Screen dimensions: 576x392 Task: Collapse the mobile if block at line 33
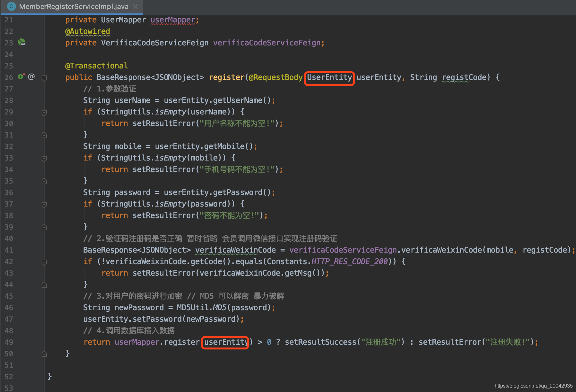(x=44, y=158)
